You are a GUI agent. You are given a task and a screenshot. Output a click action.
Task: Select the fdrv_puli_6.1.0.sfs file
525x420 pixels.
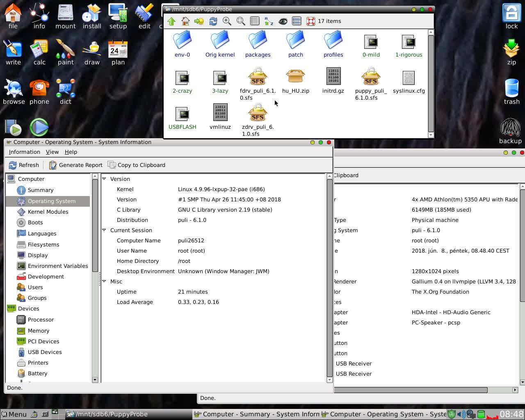tap(258, 84)
